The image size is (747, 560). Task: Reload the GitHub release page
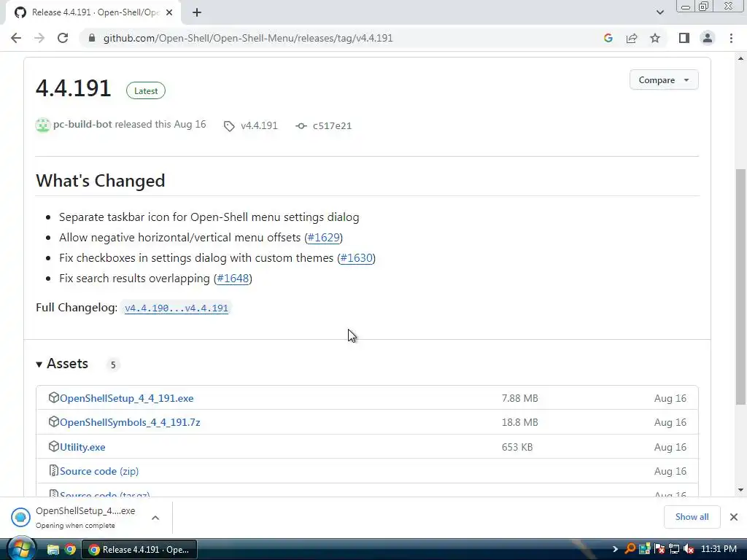click(x=63, y=38)
